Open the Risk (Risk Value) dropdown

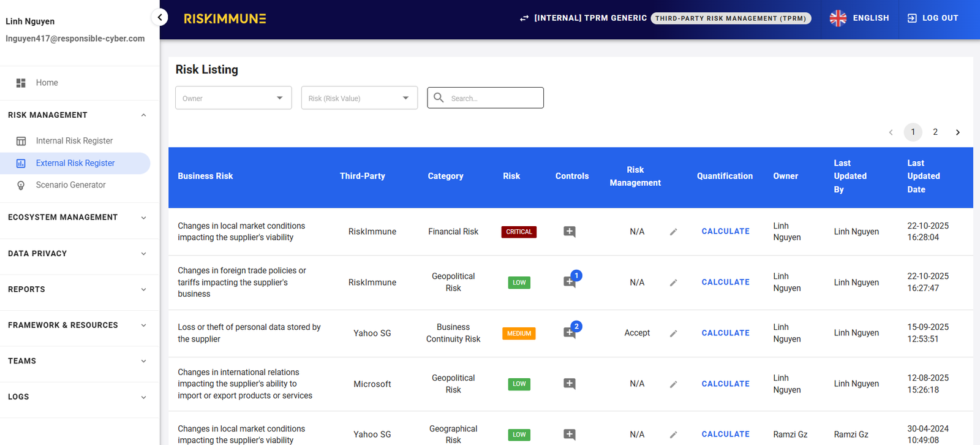[x=359, y=98]
